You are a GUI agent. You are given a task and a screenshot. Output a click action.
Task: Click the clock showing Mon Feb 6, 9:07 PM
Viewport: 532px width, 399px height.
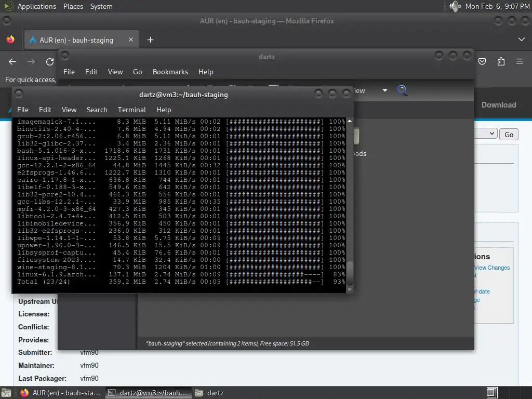point(497,6)
